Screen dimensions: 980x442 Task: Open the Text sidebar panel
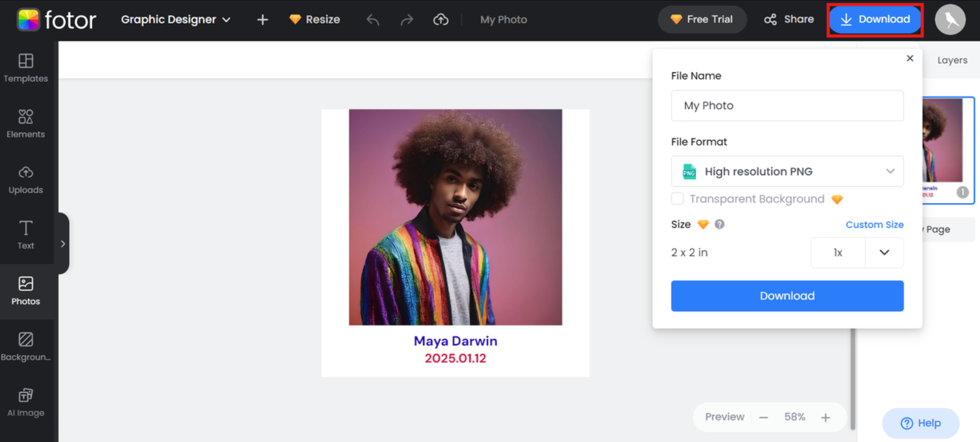pyautogui.click(x=26, y=235)
